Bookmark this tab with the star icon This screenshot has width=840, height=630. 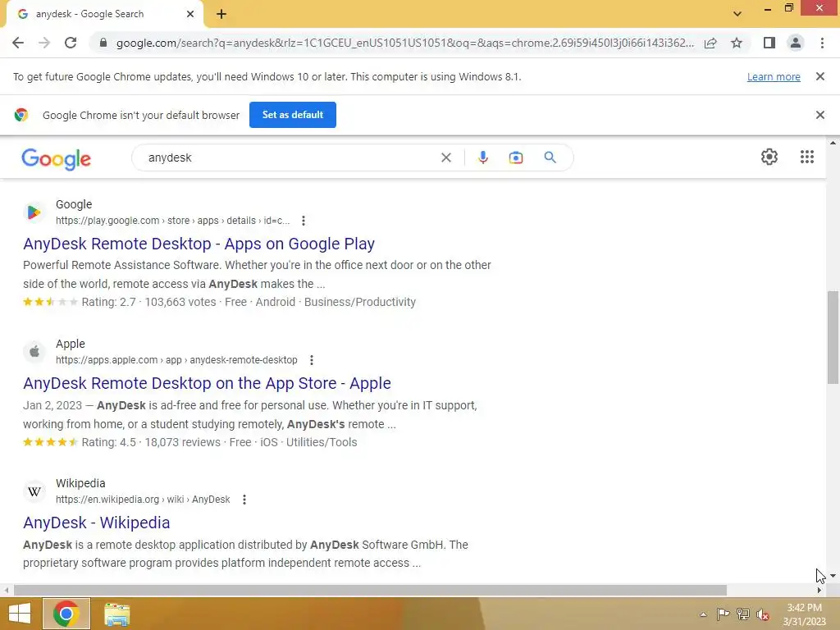[737, 43]
